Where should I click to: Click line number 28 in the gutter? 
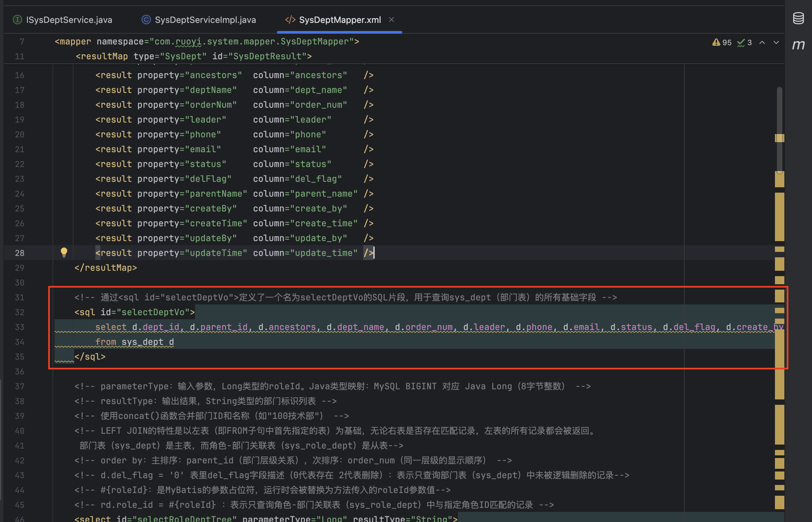[20, 253]
